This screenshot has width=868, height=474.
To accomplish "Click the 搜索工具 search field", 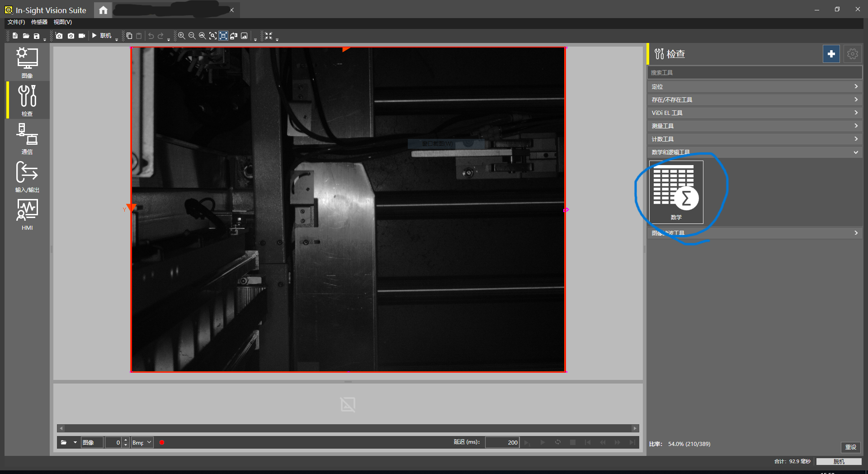I will click(x=755, y=72).
